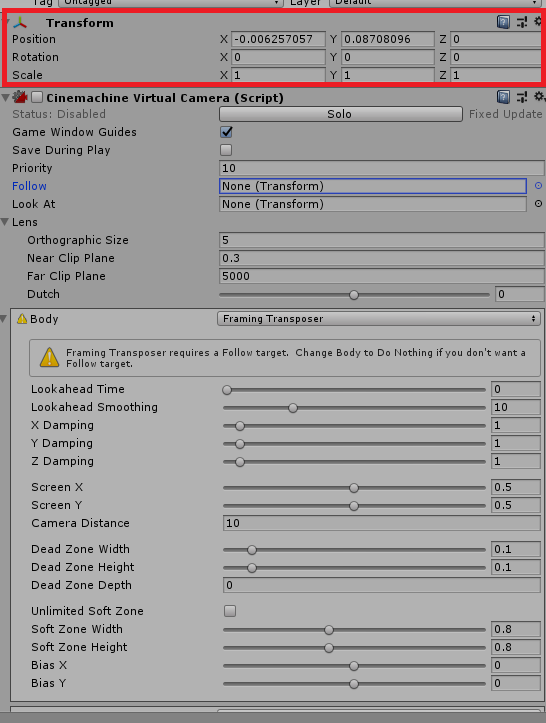Screen dimensions: 546x723
Task: Click warning icon in Framing Transposer message
Action: [x=49, y=358]
